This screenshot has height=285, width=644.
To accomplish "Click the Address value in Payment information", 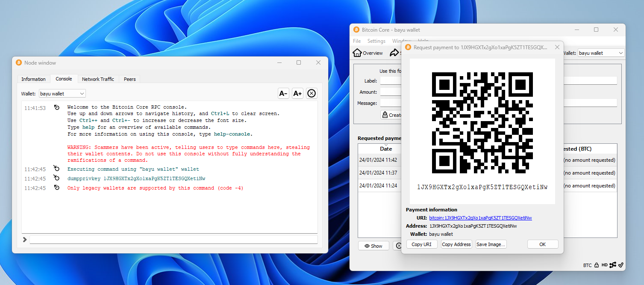I will click(x=473, y=226).
